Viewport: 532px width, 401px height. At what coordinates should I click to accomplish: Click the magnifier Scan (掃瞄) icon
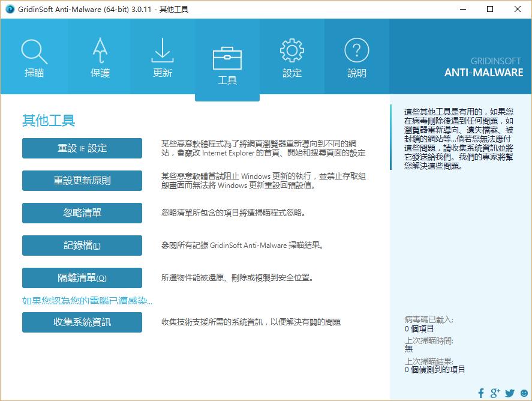(34, 53)
